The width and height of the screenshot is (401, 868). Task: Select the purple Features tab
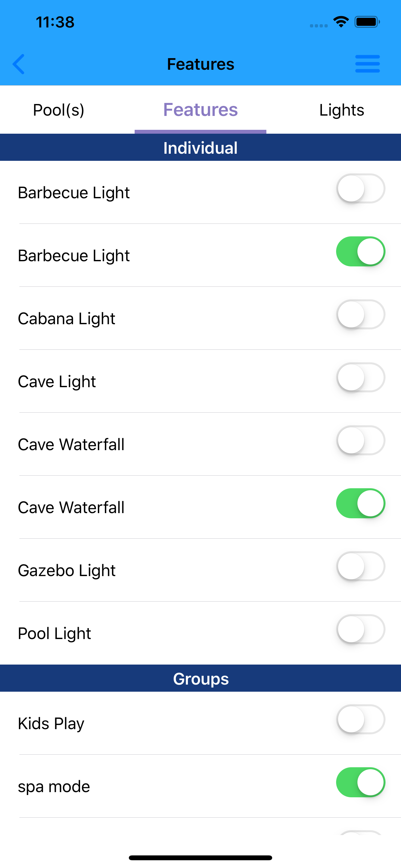200,110
